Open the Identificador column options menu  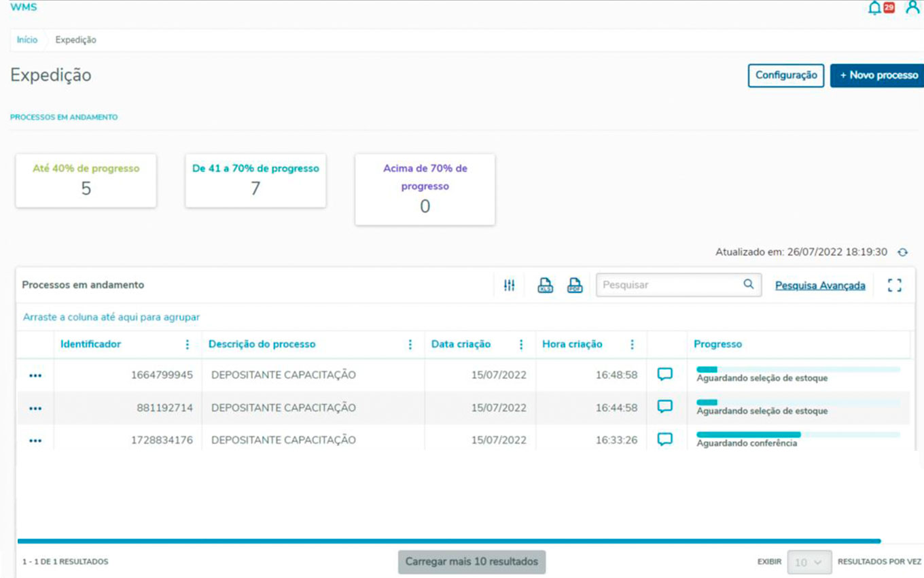[188, 345]
